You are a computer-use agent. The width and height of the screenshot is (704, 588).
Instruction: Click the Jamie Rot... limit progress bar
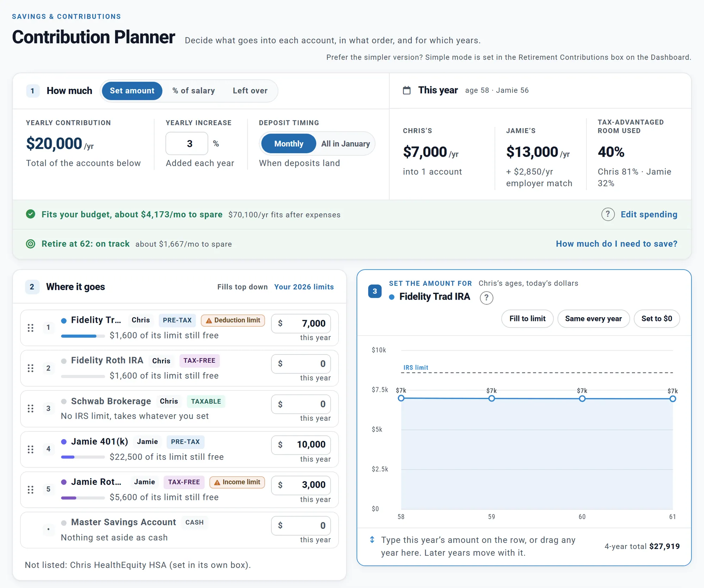coord(83,498)
